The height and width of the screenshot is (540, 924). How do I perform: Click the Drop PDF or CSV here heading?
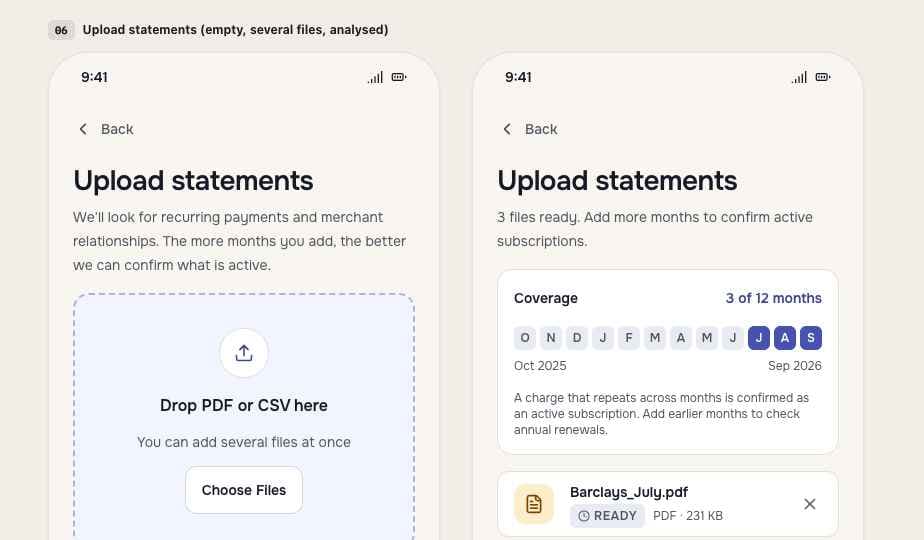(244, 406)
